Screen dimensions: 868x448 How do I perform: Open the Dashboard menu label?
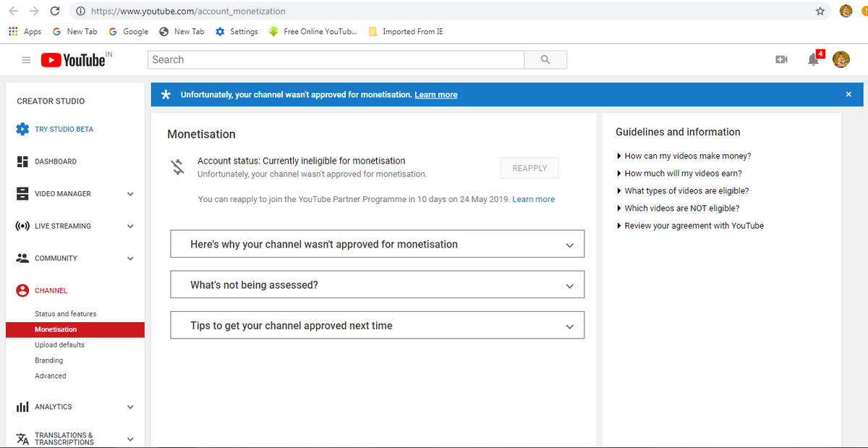(x=56, y=161)
